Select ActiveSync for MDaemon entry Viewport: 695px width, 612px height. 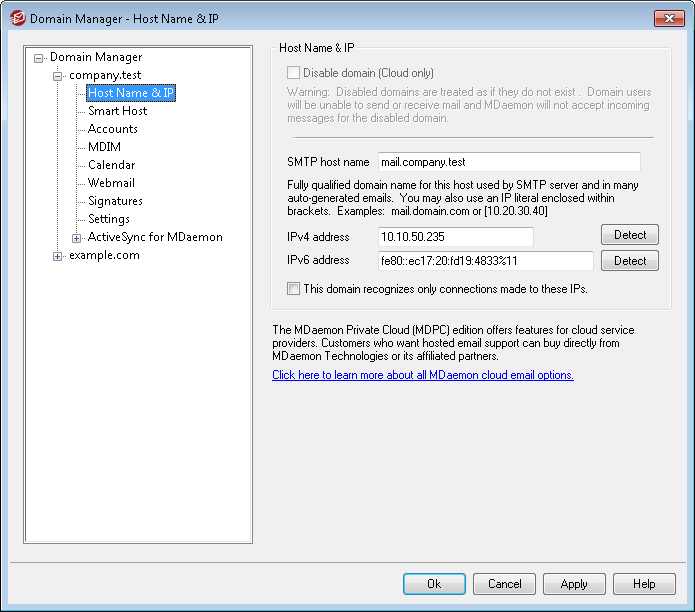point(155,237)
